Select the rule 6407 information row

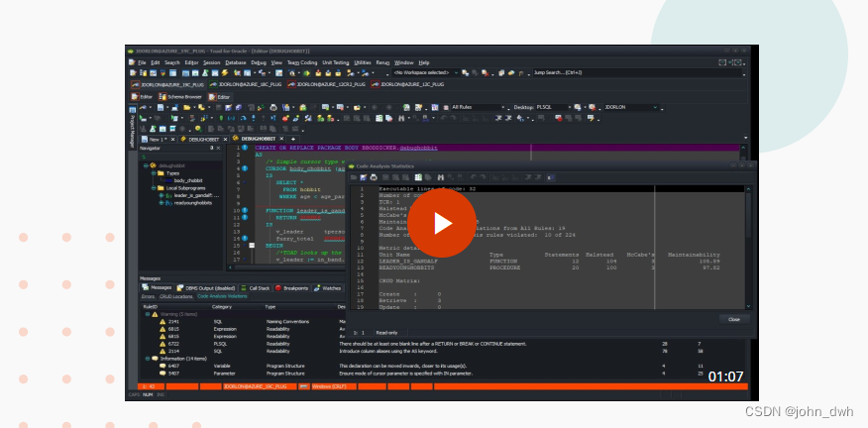click(x=443, y=366)
